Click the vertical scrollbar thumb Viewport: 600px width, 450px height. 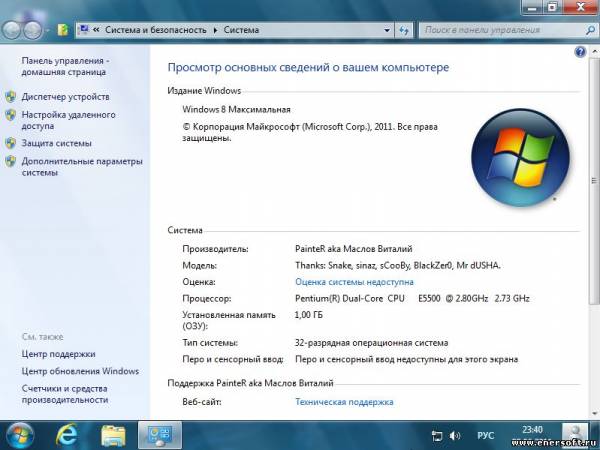pos(594,180)
